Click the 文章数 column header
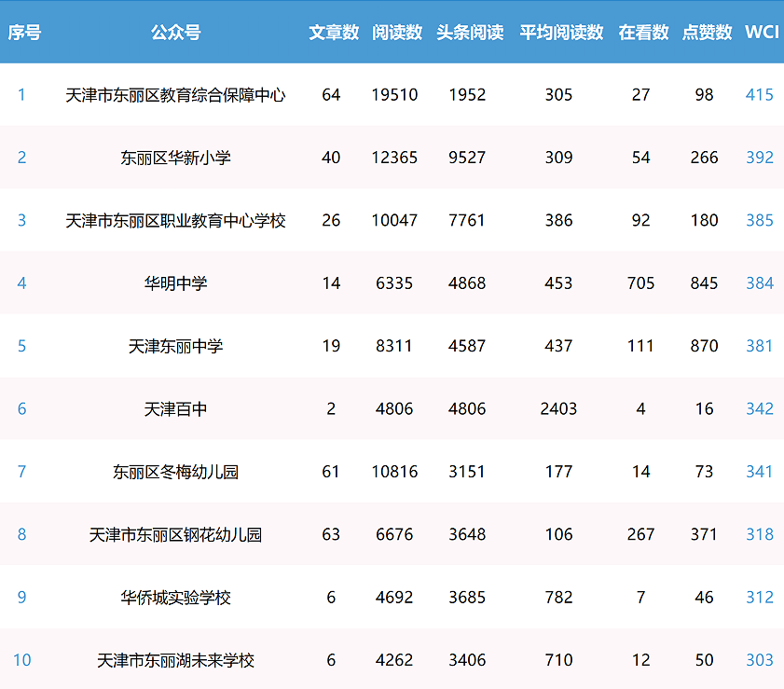 (x=334, y=33)
